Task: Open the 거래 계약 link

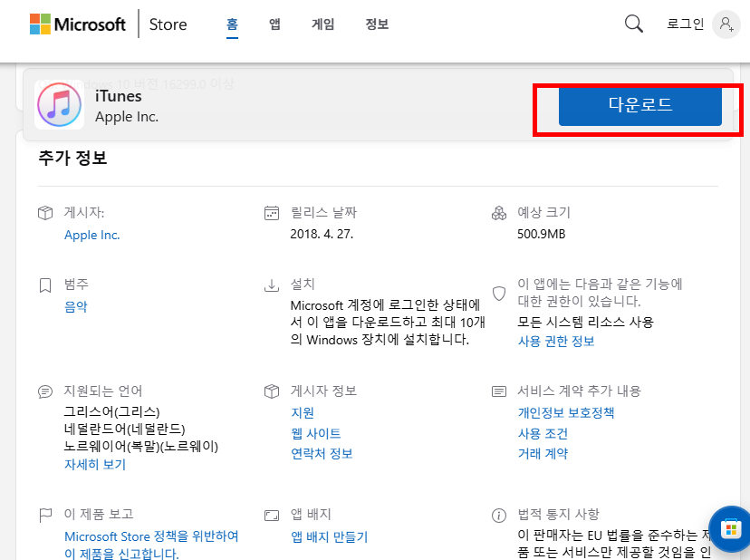Action: (x=543, y=454)
